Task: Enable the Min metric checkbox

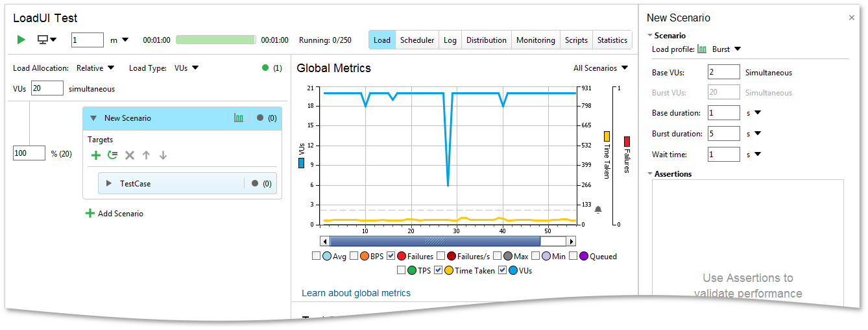Action: 536,256
